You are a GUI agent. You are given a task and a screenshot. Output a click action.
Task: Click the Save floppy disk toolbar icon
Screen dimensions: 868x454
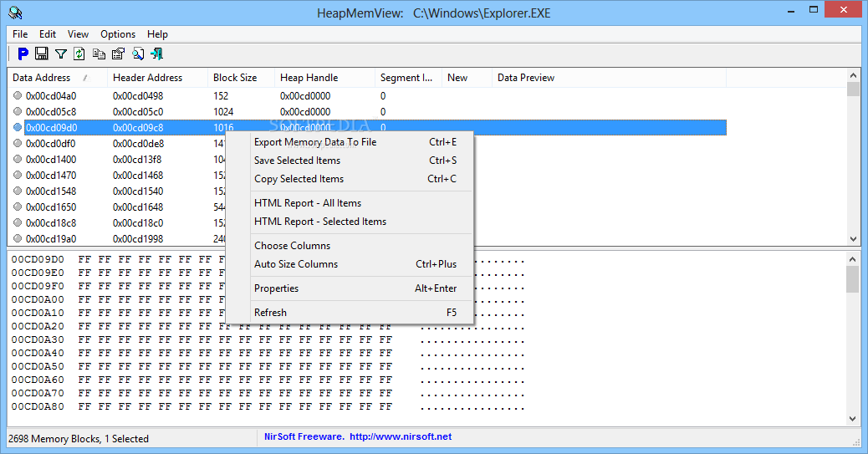coord(42,54)
